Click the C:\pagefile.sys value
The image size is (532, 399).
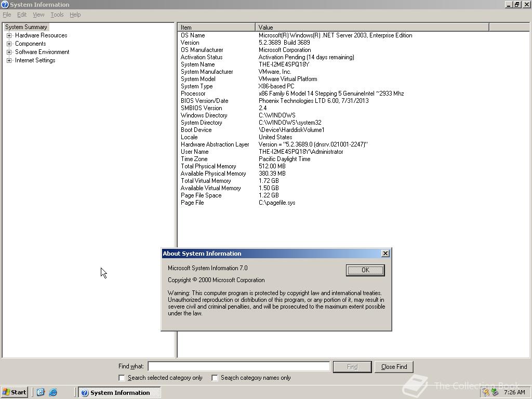click(x=277, y=203)
